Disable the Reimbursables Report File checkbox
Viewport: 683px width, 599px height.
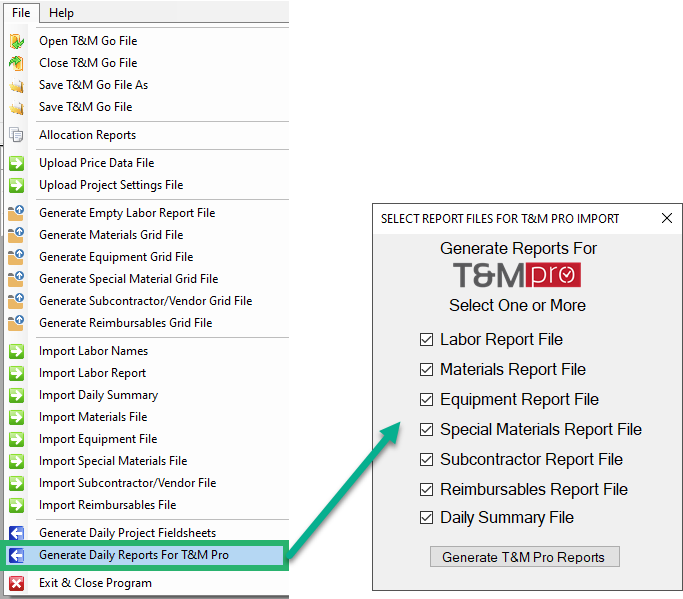pyautogui.click(x=426, y=490)
